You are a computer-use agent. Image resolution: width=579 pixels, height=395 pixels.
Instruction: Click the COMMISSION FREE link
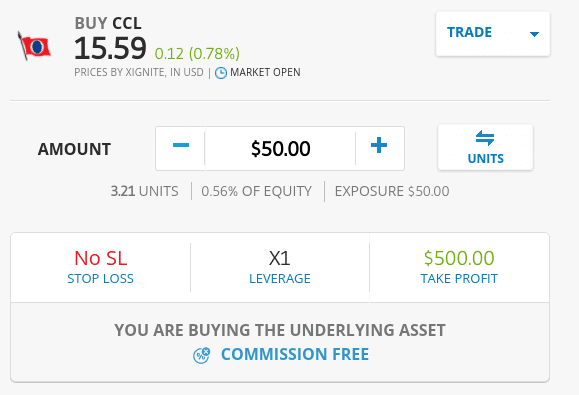coord(295,354)
